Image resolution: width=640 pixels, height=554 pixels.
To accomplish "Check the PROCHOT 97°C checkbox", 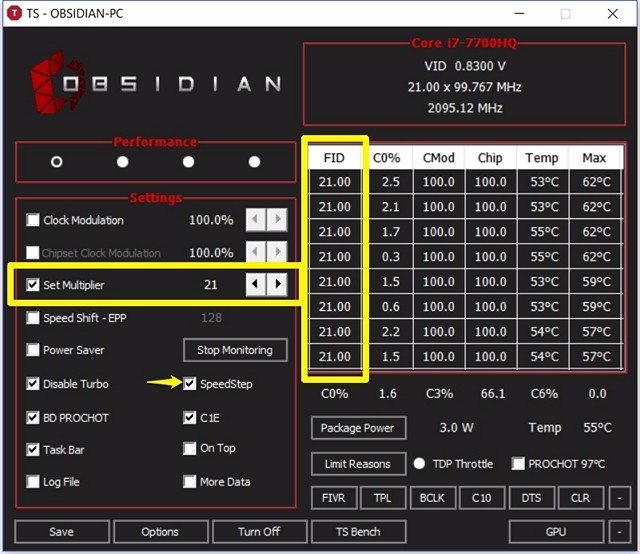I will point(518,464).
